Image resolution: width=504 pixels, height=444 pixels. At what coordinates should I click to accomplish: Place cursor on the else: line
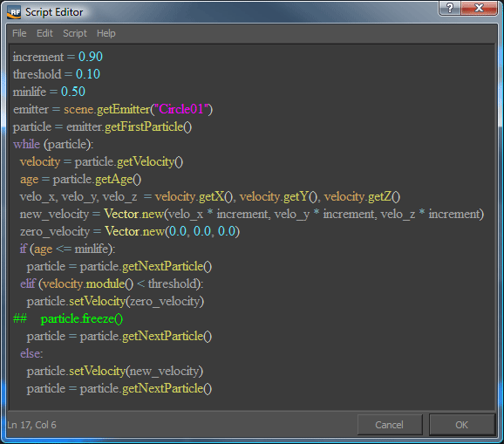point(31,353)
